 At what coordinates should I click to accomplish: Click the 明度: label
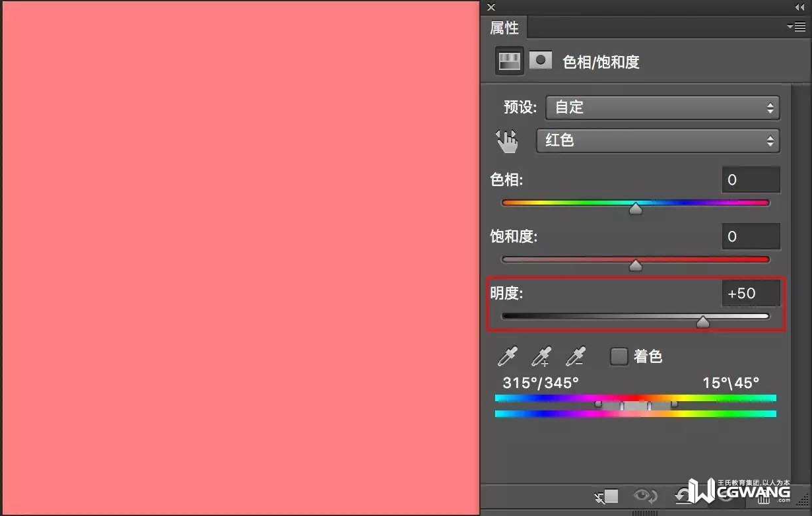pyautogui.click(x=506, y=293)
